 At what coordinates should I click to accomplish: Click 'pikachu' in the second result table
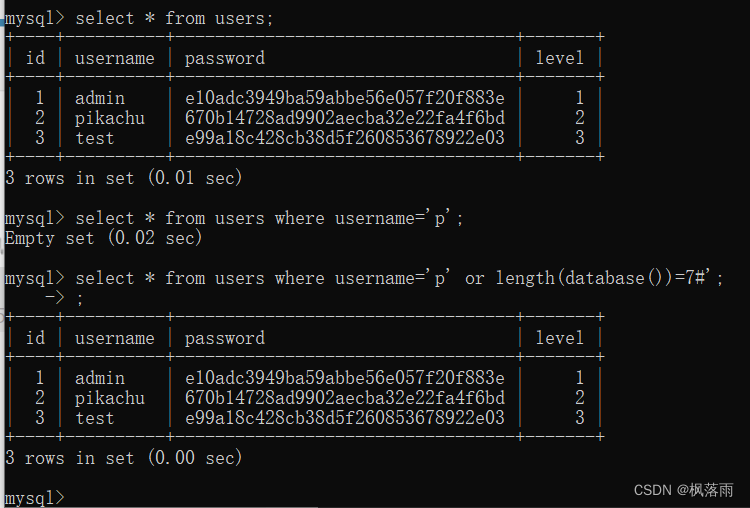point(110,398)
